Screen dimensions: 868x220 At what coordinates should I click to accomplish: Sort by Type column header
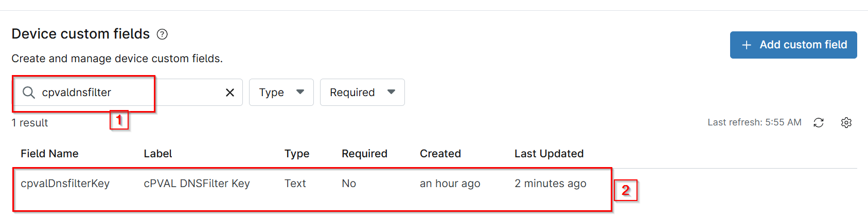[x=297, y=154]
